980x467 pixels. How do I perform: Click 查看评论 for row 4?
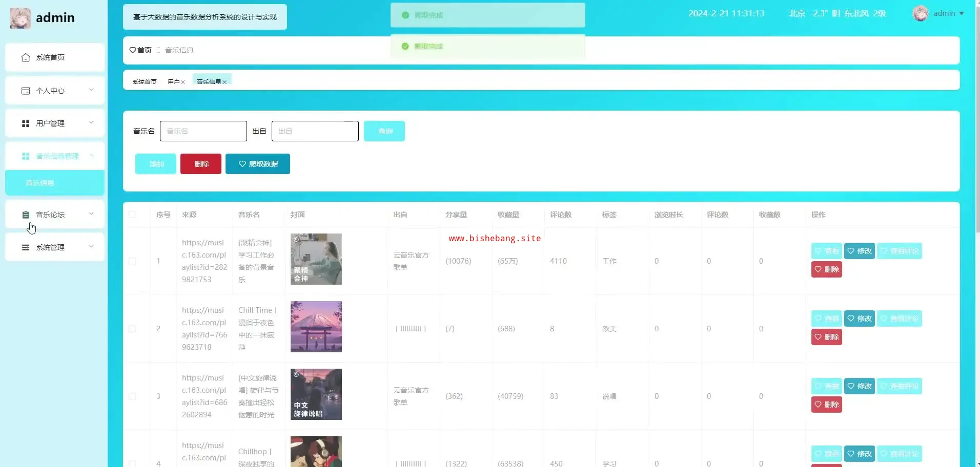900,454
